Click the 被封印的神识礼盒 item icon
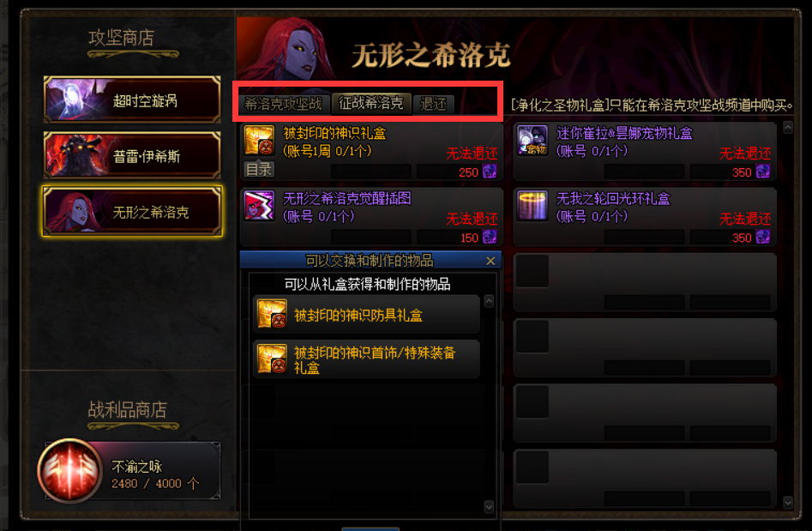Viewport: 812px width, 531px height. (259, 141)
